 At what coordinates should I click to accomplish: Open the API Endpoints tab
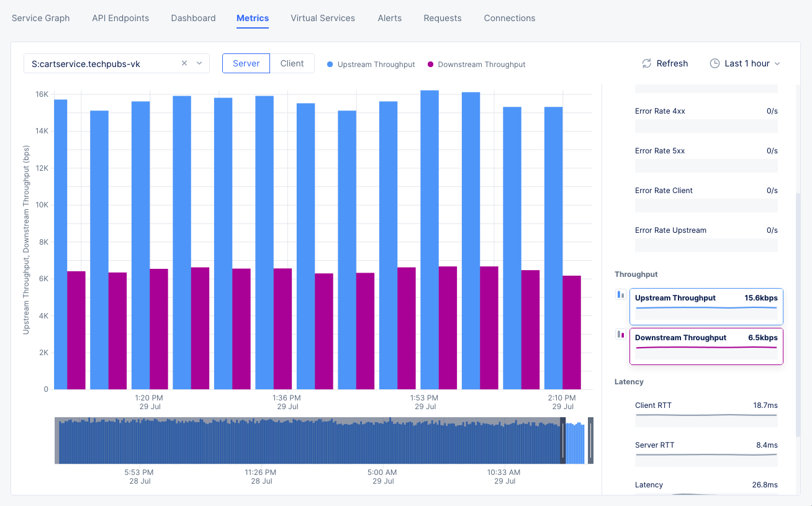[120, 18]
